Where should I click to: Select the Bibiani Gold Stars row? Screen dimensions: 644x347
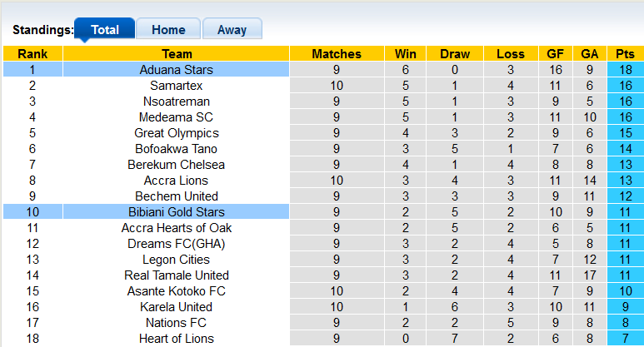[x=177, y=212]
